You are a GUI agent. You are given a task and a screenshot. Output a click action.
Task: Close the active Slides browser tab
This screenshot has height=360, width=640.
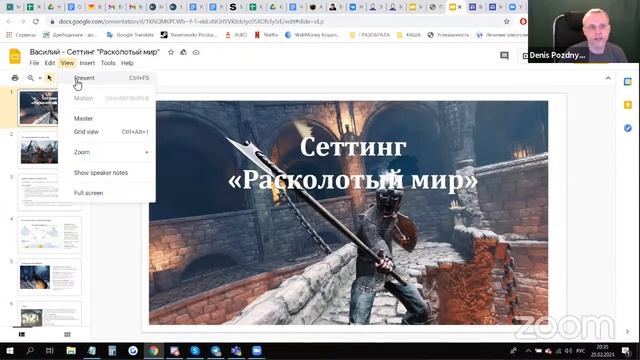pos(460,7)
